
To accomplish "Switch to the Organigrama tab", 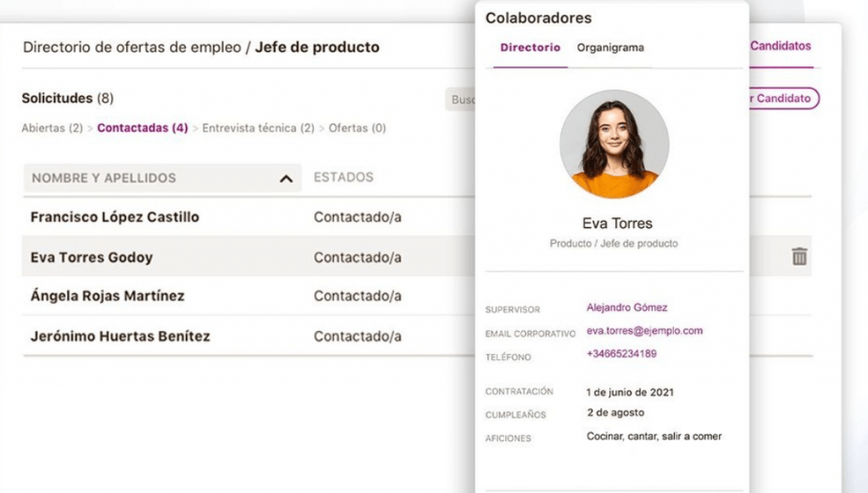I will click(x=610, y=47).
